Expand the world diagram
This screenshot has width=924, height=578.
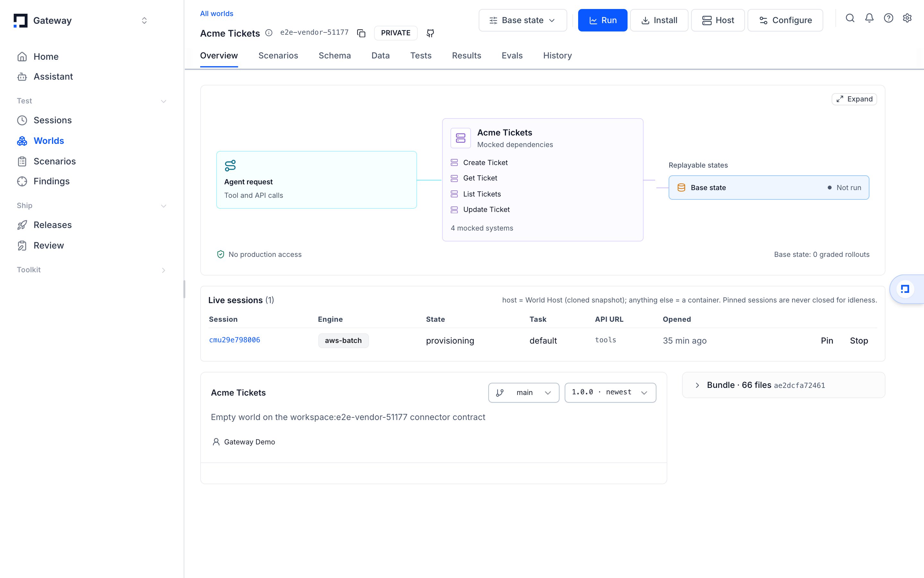pyautogui.click(x=854, y=99)
